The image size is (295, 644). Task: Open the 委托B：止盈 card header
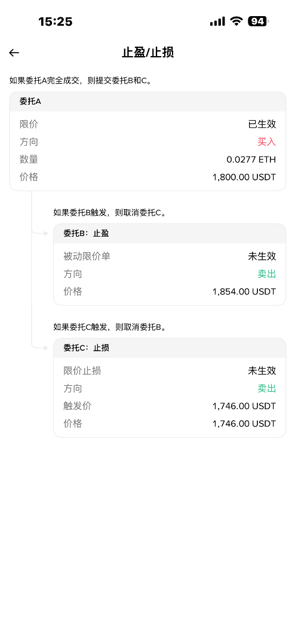click(x=170, y=234)
